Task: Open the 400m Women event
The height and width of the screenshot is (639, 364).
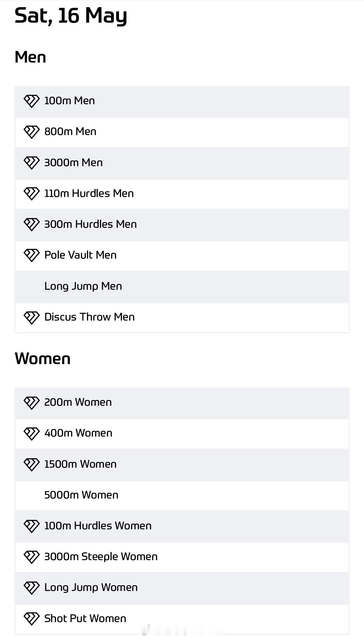Action: tap(78, 433)
